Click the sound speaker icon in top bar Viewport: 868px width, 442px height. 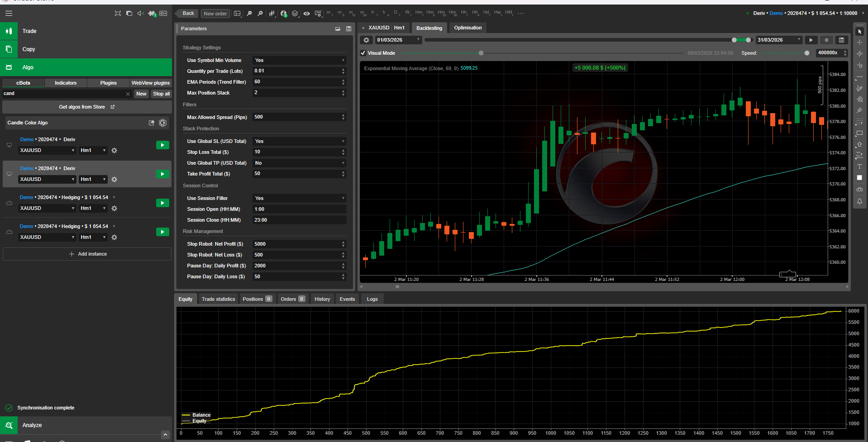click(140, 14)
